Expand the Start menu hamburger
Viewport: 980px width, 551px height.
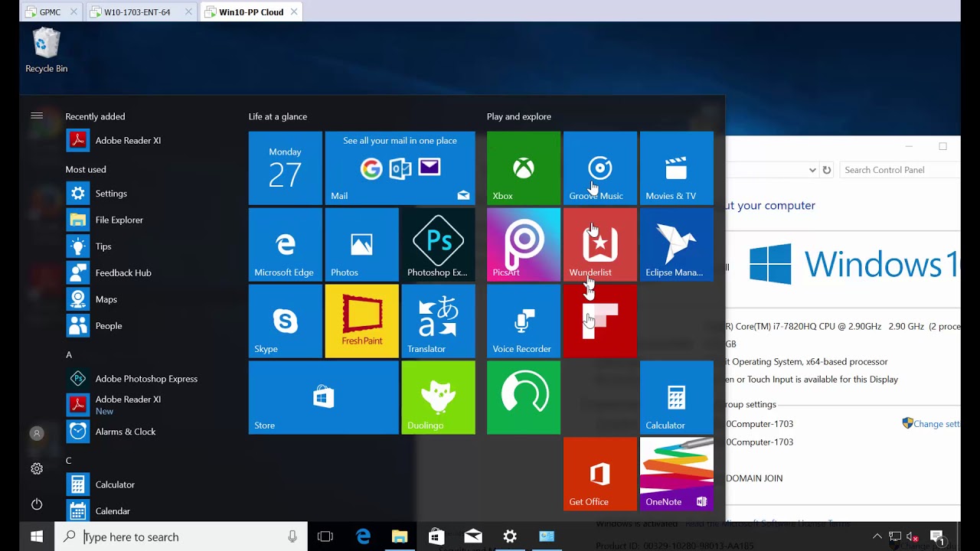(x=37, y=116)
